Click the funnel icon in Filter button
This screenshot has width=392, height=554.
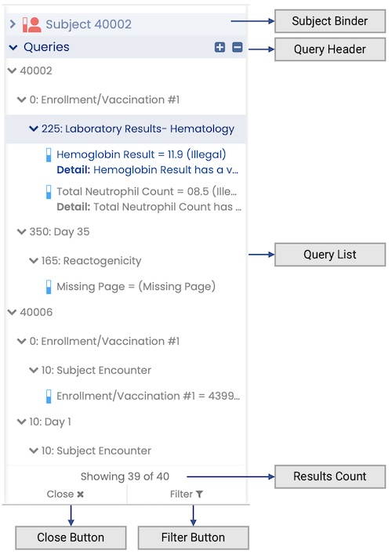pos(199,494)
